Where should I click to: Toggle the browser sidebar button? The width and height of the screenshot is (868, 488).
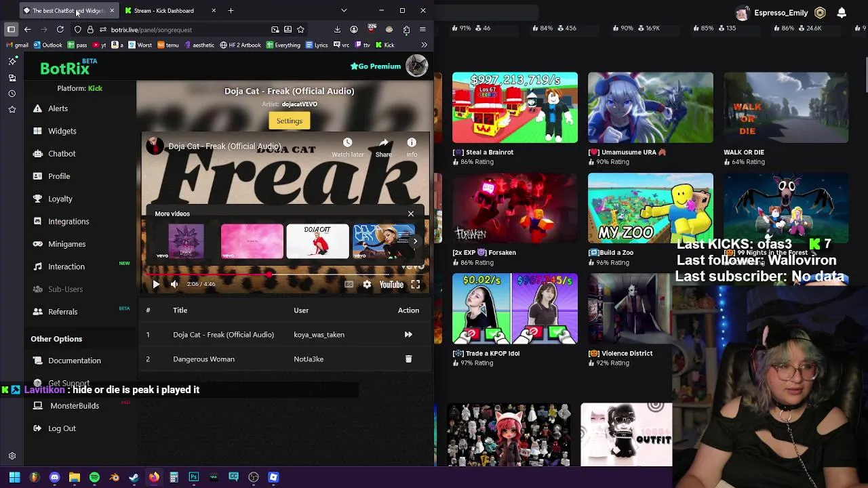(11, 30)
